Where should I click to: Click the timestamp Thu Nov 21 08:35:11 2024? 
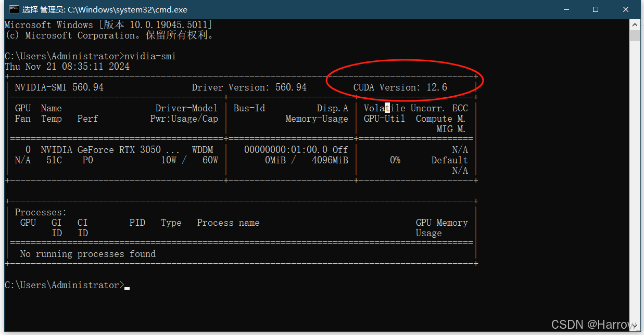(67, 67)
